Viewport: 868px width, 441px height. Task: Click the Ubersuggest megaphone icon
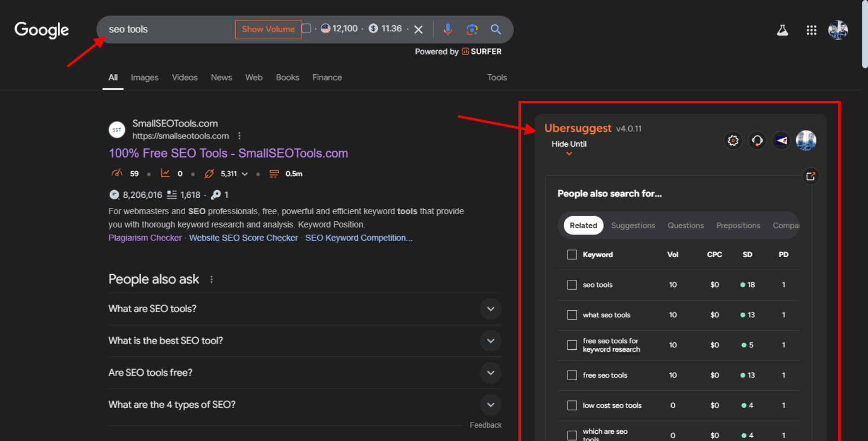pyautogui.click(x=781, y=140)
